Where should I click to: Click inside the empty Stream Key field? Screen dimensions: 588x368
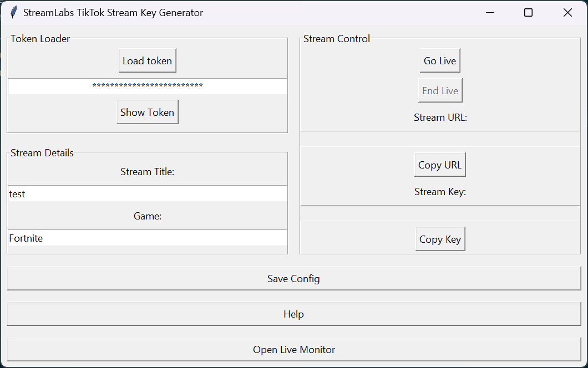click(x=440, y=213)
